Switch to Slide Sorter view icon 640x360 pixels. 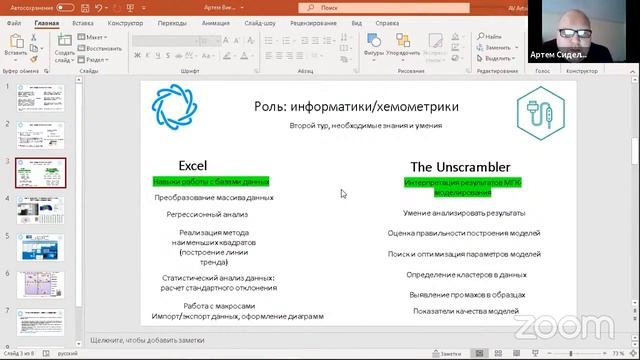point(498,353)
